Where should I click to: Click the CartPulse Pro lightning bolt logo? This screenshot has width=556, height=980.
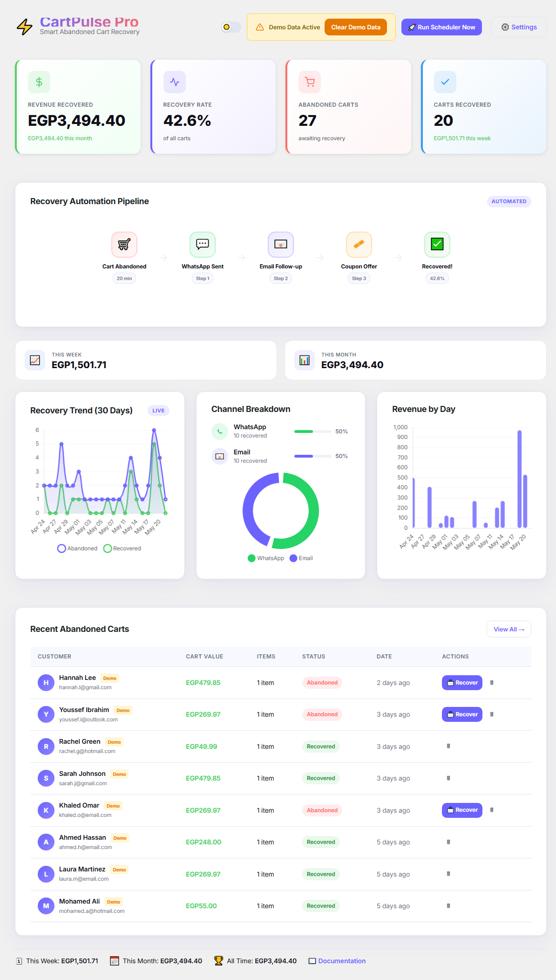[x=25, y=27]
